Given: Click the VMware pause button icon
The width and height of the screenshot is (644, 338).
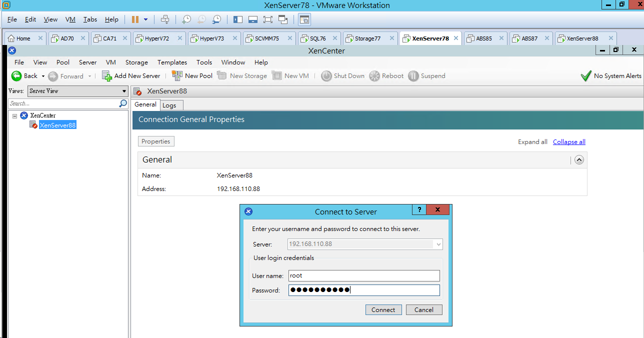Looking at the screenshot, I should (135, 19).
